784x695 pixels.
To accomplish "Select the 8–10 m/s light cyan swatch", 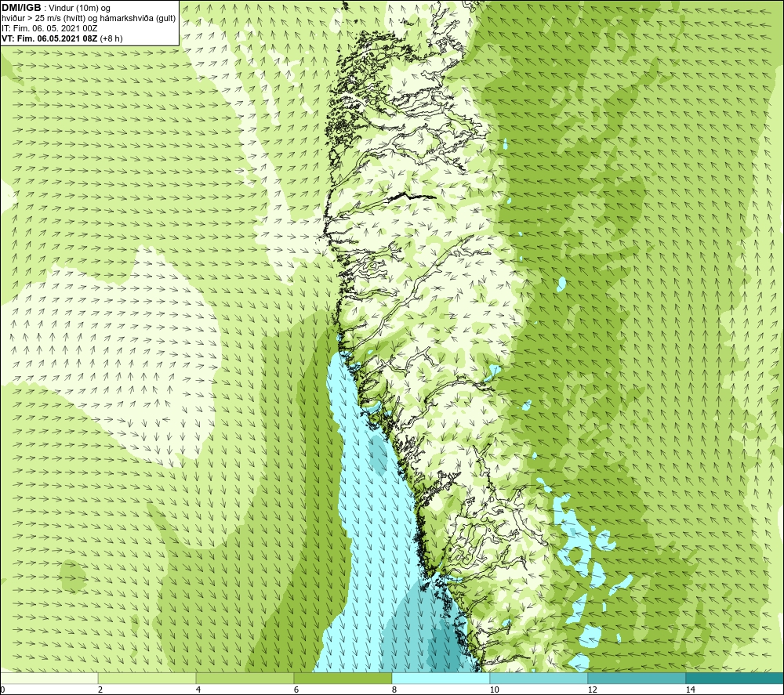I will coord(441,678).
